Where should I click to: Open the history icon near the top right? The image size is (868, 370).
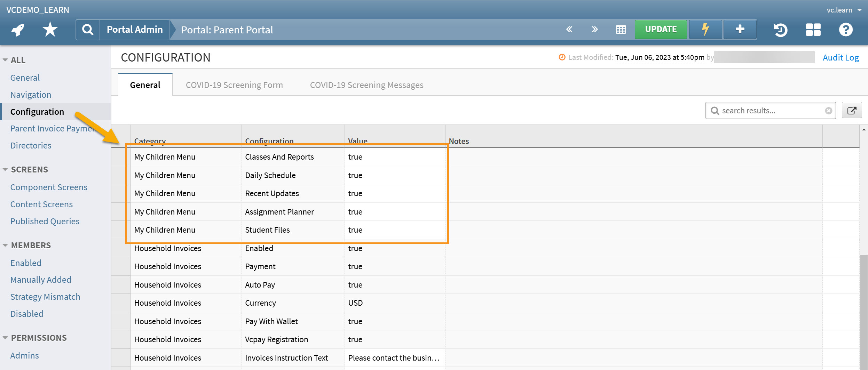coord(781,30)
